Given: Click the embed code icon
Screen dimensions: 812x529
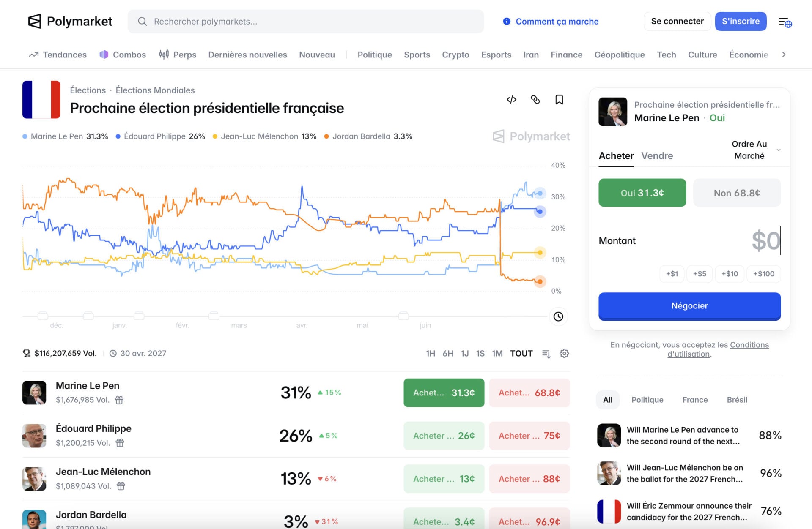Looking at the screenshot, I should [x=511, y=100].
